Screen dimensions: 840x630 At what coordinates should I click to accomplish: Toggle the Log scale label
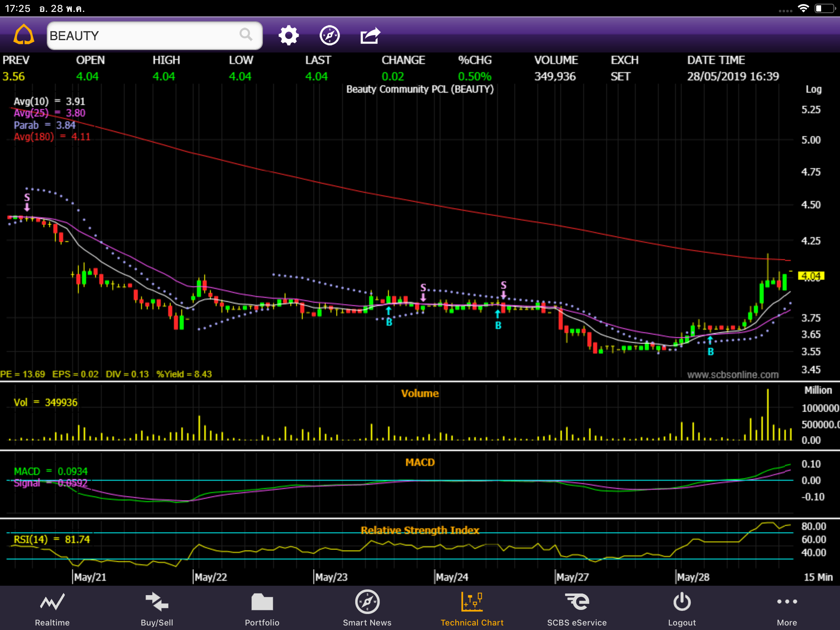point(813,89)
